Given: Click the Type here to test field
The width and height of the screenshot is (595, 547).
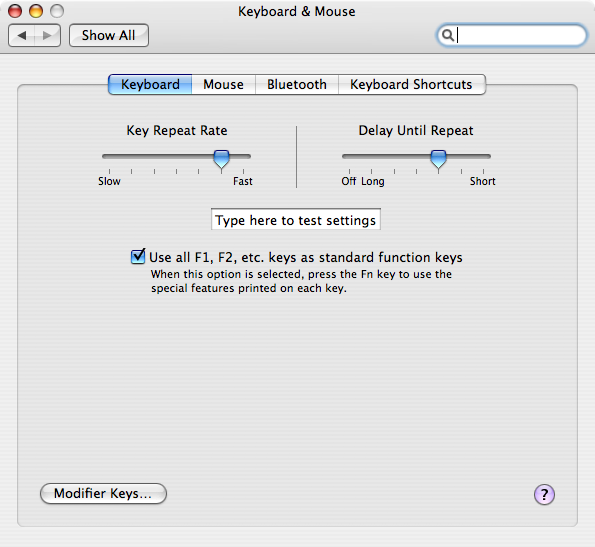Looking at the screenshot, I should (296, 219).
